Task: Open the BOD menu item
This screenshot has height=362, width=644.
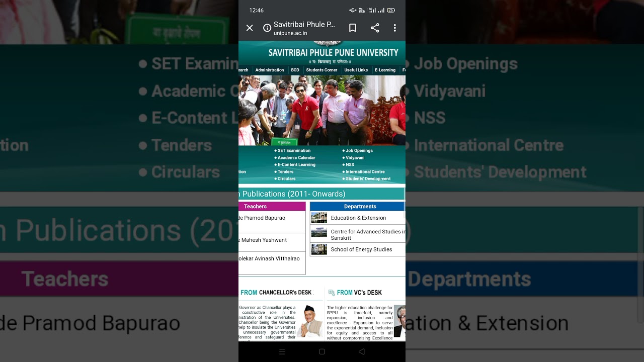Action: 295,70
